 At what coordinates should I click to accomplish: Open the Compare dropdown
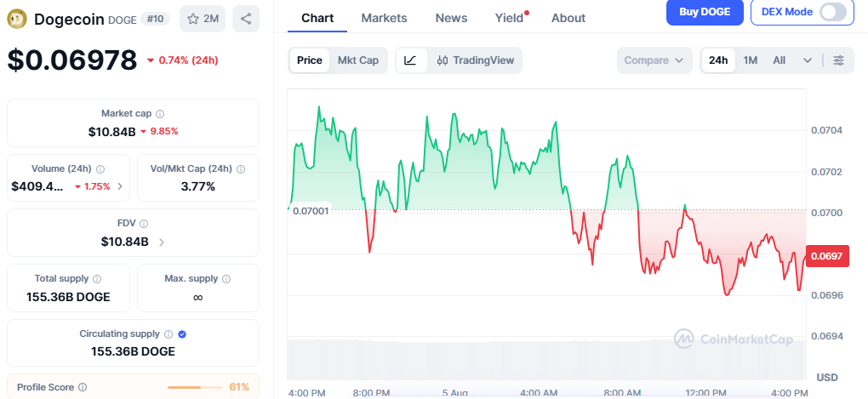pos(654,60)
